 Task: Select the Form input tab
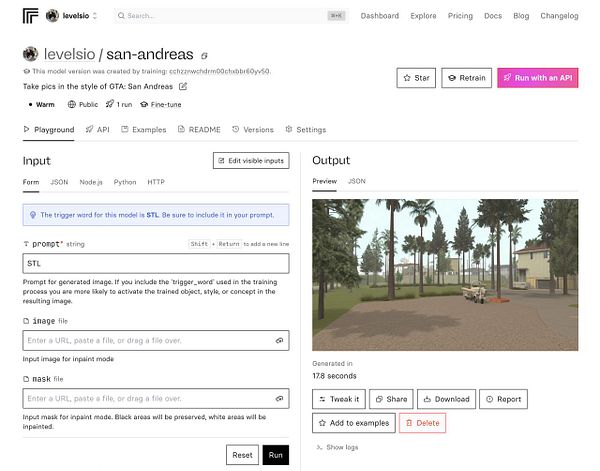[31, 182]
